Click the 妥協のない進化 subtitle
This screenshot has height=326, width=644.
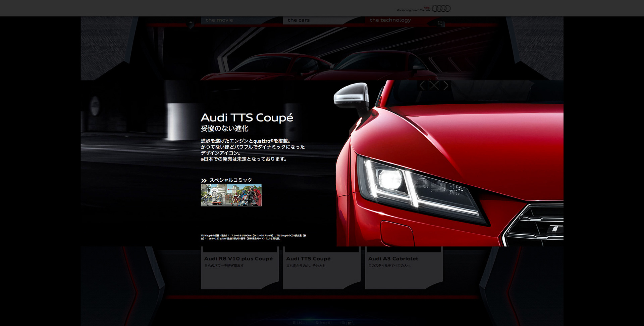click(224, 129)
